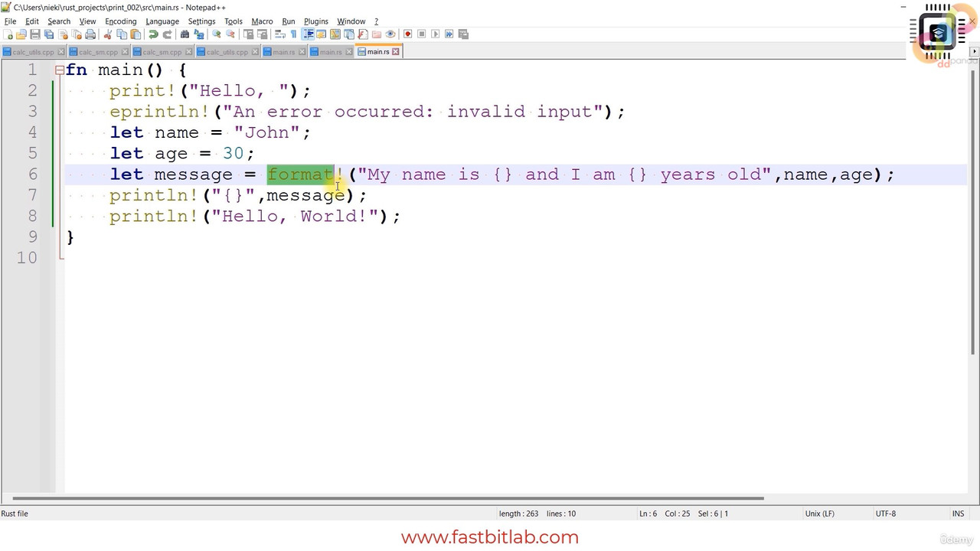Click 'length : 263 lines : 10' status text
Image resolution: width=980 pixels, height=551 pixels.
click(x=537, y=514)
